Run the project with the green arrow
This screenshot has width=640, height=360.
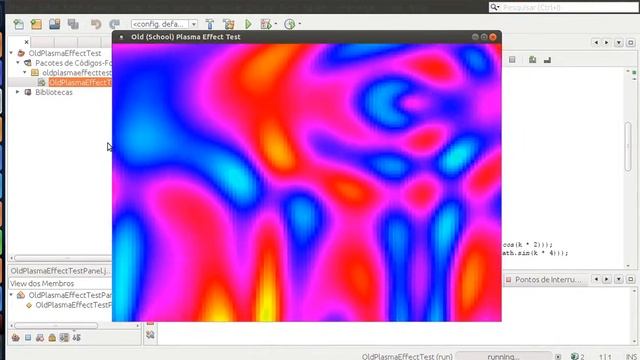point(248,24)
